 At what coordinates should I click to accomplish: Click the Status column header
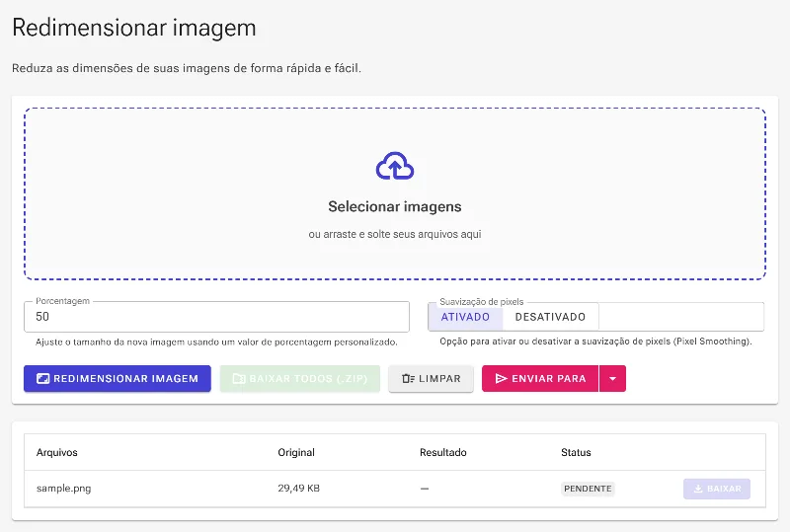click(576, 452)
